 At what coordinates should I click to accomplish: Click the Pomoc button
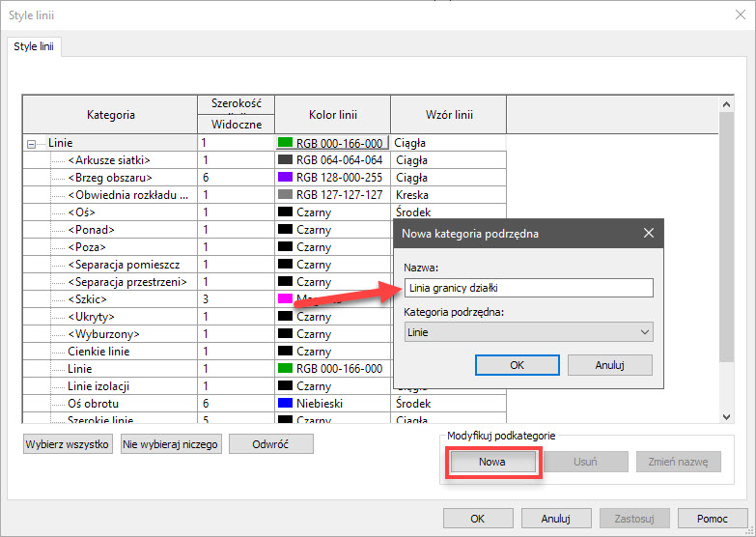(712, 519)
